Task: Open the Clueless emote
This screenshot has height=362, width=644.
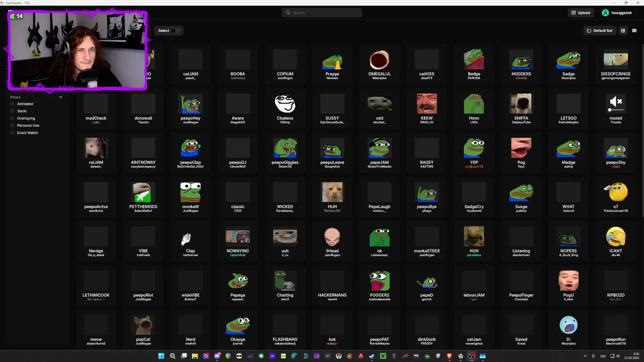Action: click(285, 108)
